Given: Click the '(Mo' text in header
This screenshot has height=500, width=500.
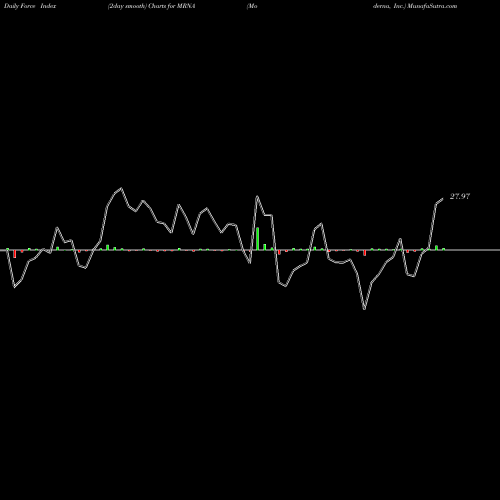Looking at the screenshot, I should [252, 6].
